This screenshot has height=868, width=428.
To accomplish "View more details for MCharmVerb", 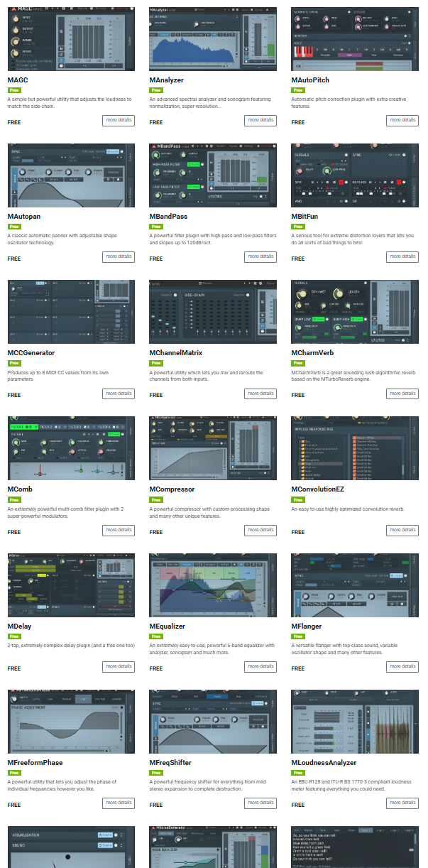I will pos(402,393).
